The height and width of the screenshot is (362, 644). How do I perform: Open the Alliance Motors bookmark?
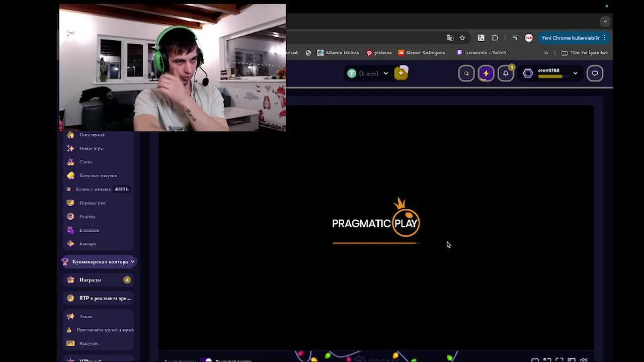(338, 53)
